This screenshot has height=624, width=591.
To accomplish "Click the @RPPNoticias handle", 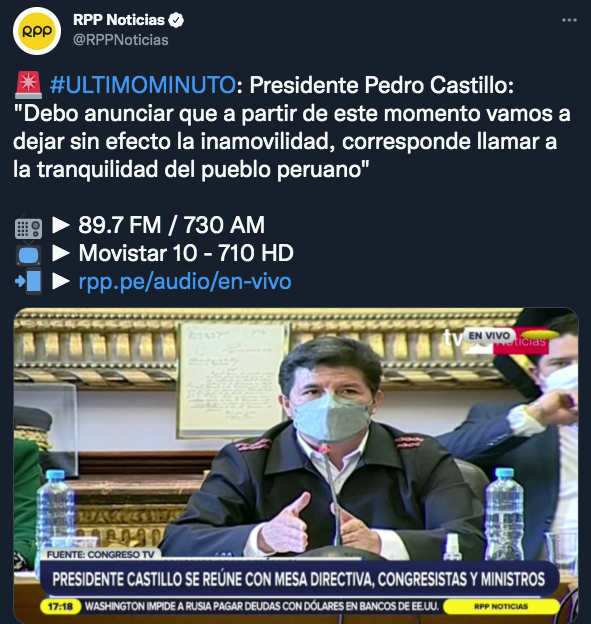I will tap(121, 40).
